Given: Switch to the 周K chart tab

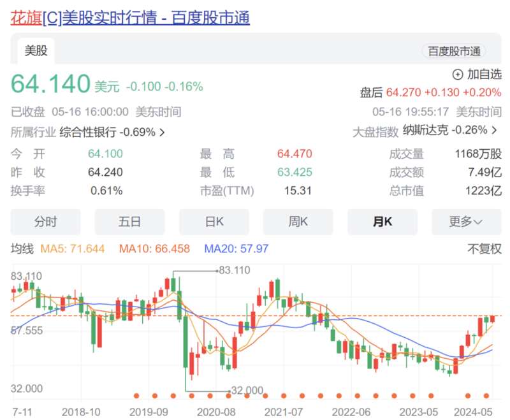Looking at the screenshot, I should pyautogui.click(x=298, y=222).
